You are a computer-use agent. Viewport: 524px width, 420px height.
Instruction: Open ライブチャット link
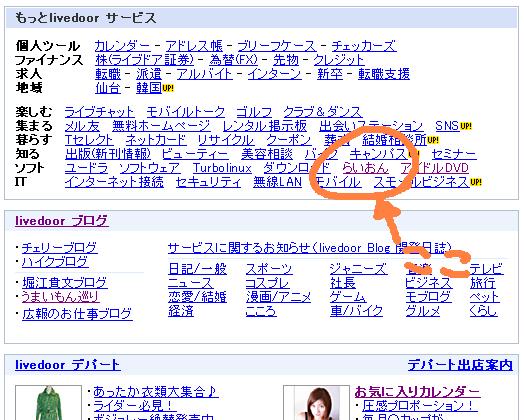(x=100, y=112)
